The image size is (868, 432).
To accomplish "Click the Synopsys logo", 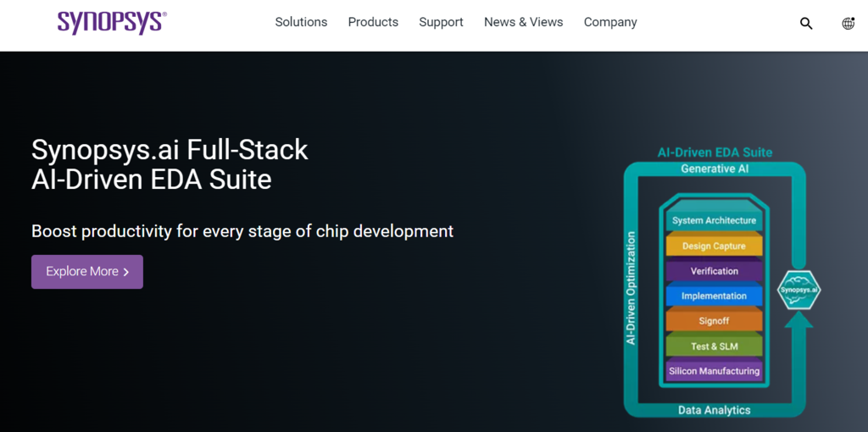I will tap(112, 23).
